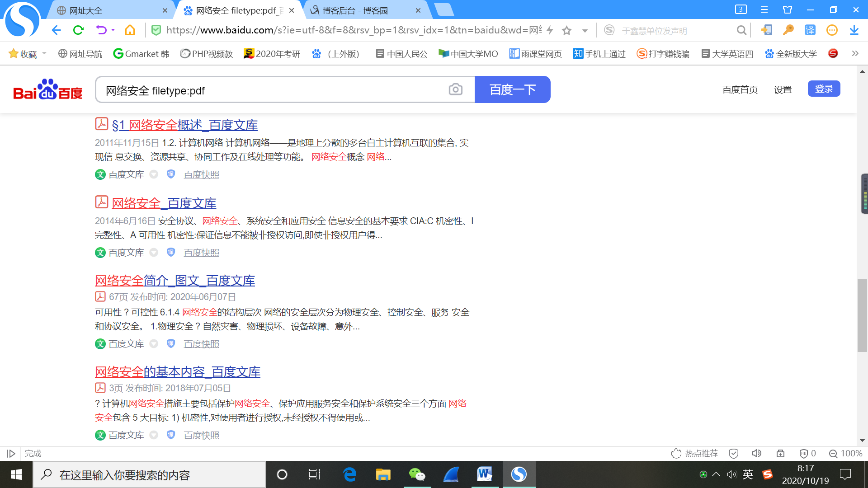Image resolution: width=868 pixels, height=488 pixels.
Task: Toggle ad blocker icon in status bar
Action: (803, 453)
